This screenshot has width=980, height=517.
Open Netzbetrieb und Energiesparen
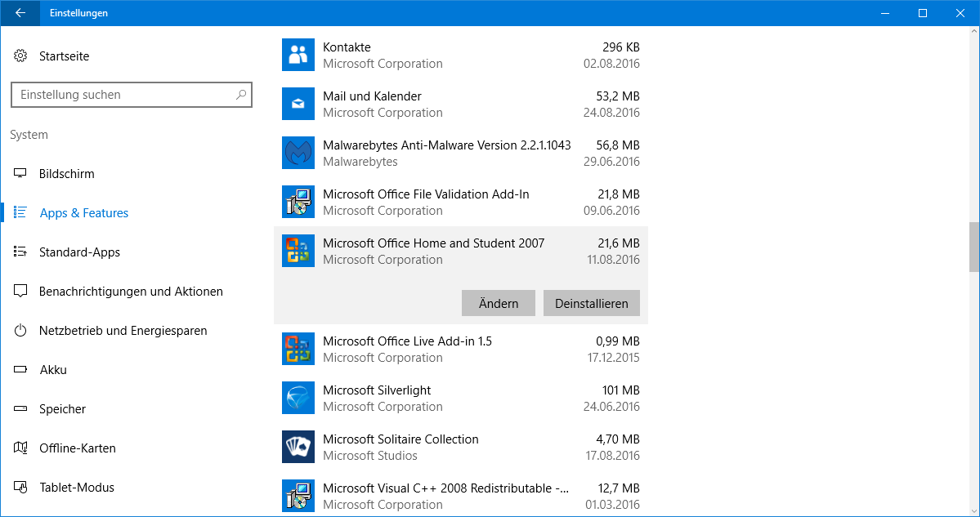(123, 331)
